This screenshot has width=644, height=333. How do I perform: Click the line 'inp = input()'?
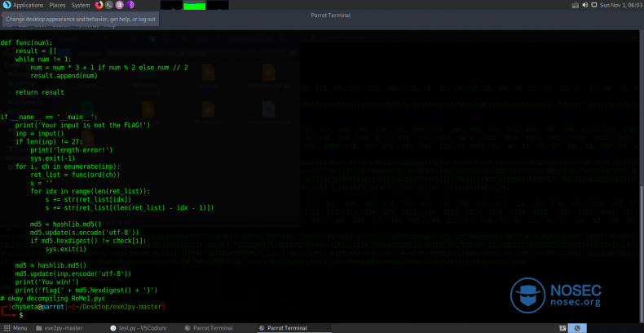[x=39, y=134]
